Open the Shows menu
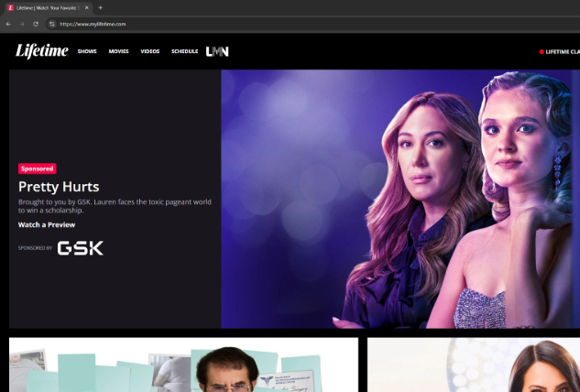The height and width of the screenshot is (392, 580). pos(87,51)
